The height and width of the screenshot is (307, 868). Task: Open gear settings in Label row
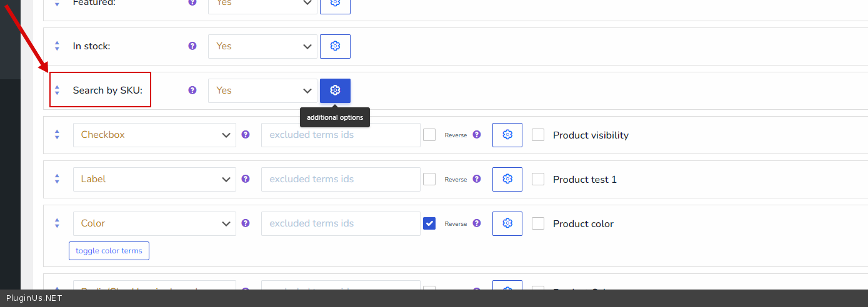pos(507,179)
